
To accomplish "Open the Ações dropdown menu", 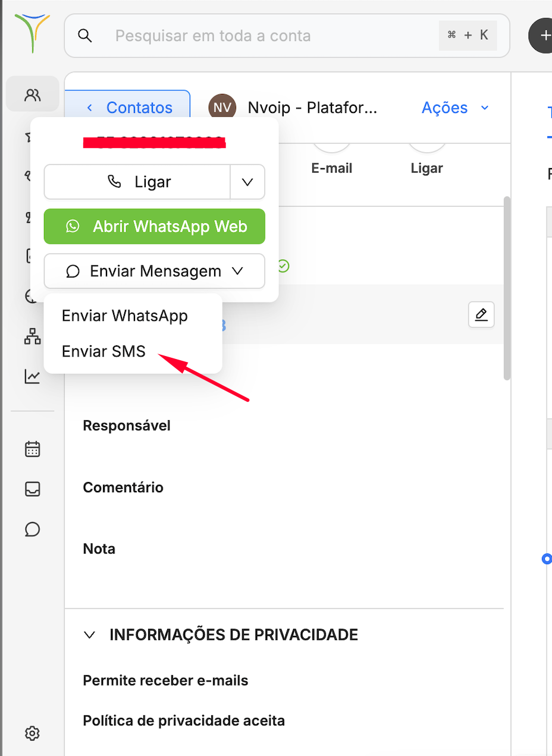I will tap(455, 108).
